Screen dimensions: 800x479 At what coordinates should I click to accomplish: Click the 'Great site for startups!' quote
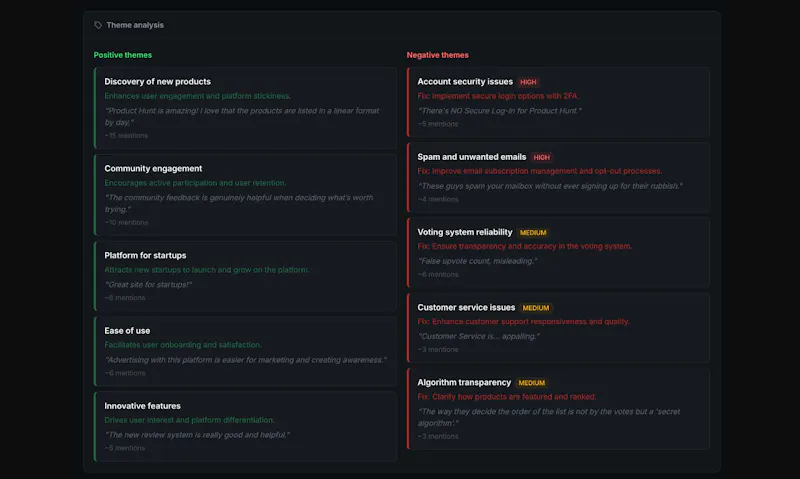point(148,285)
